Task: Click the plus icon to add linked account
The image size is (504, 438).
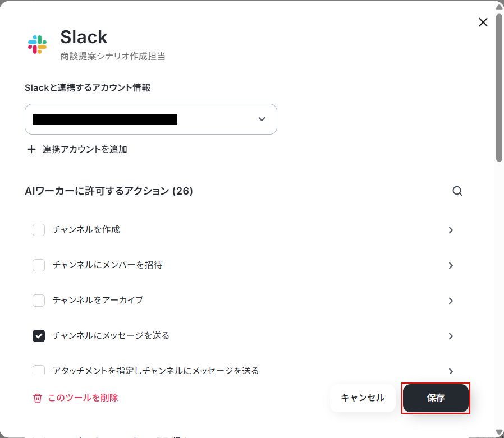Action: point(31,149)
